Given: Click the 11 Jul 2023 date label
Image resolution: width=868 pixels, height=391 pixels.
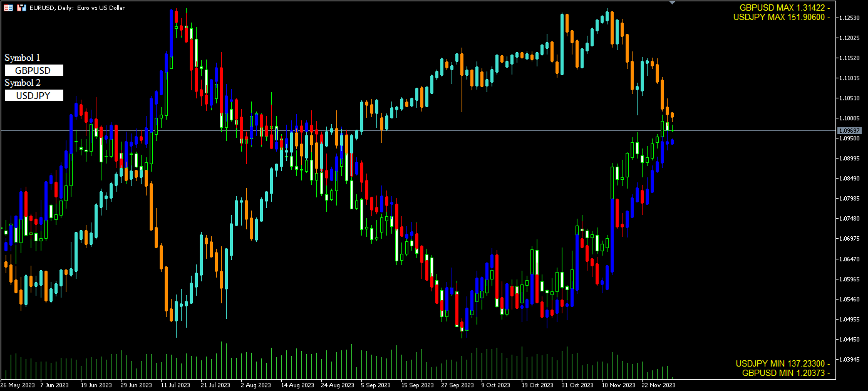Looking at the screenshot, I should [175, 385].
